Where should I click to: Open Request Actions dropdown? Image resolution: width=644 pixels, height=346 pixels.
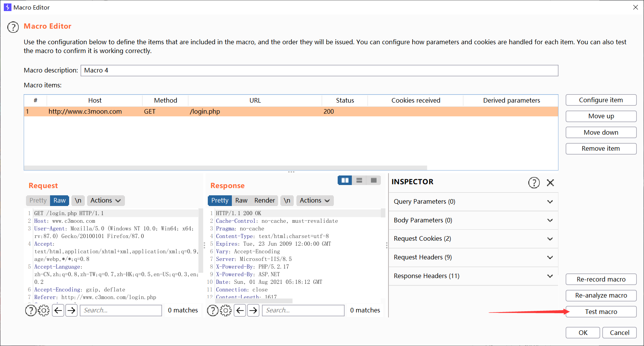click(x=106, y=201)
